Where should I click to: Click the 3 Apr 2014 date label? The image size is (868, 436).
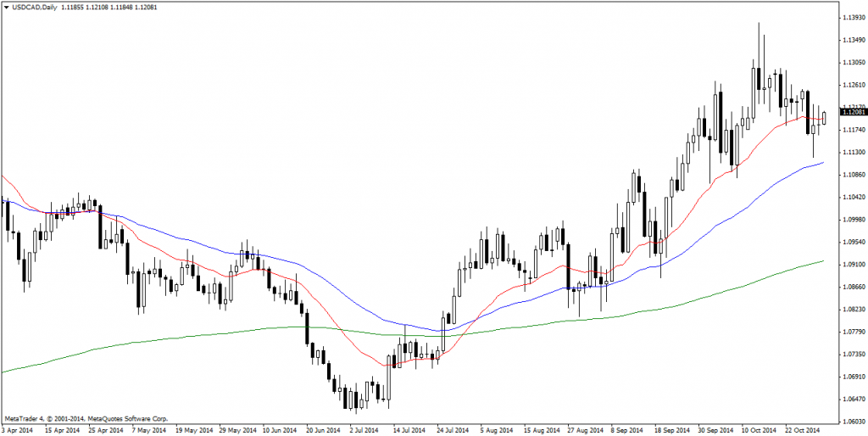pos(18,430)
